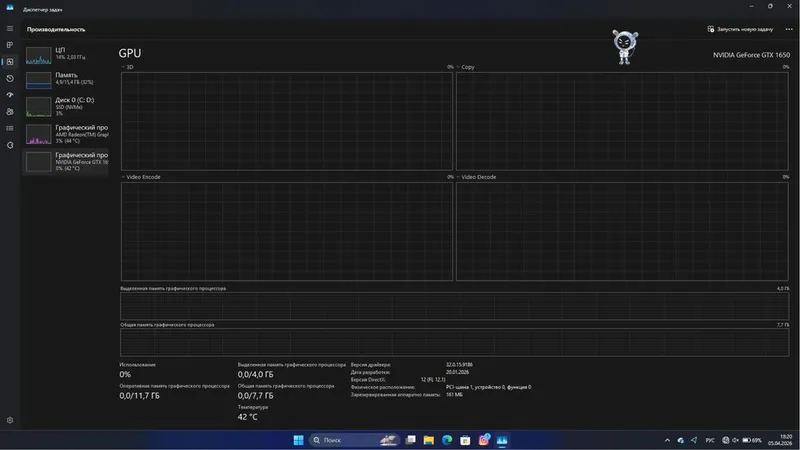Open Task Manager settings gear
Screen dimensions: 800x450
(10, 420)
